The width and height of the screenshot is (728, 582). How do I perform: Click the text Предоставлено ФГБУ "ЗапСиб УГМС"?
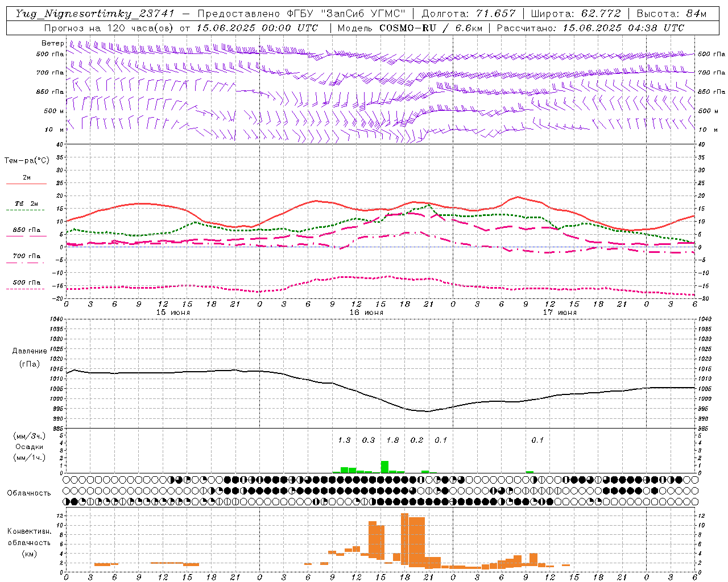301,14
